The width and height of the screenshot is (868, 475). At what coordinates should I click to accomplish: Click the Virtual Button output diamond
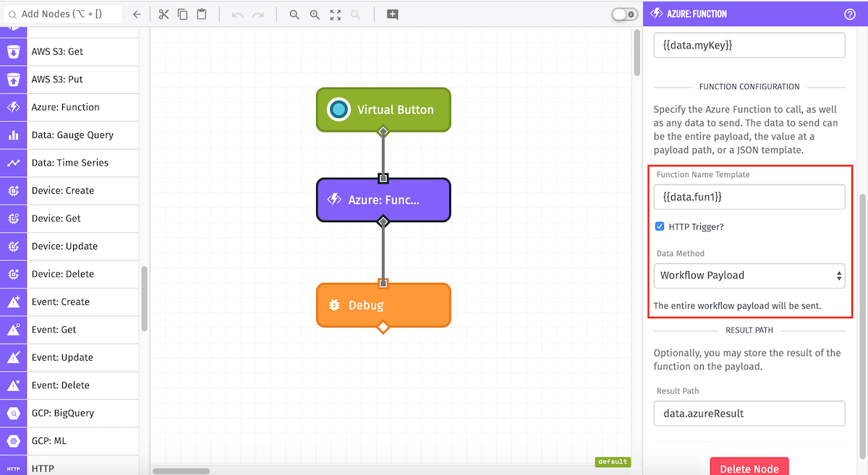coord(383,132)
